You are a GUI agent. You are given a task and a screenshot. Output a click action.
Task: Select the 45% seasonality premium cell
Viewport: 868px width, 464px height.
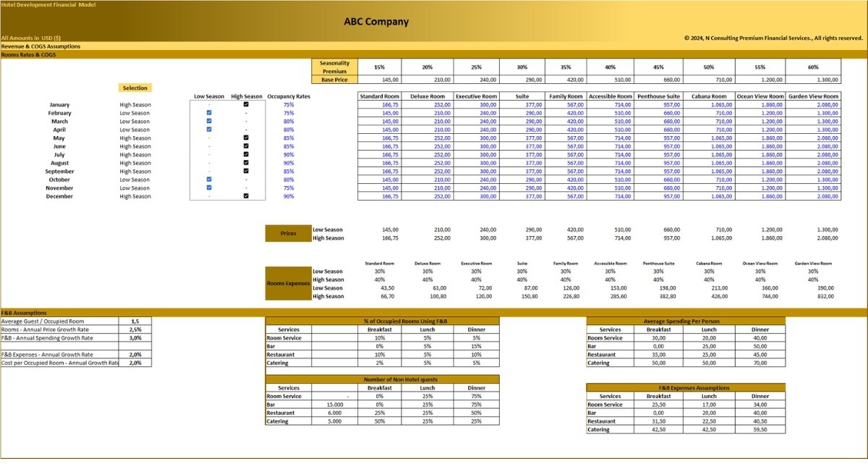(658, 67)
